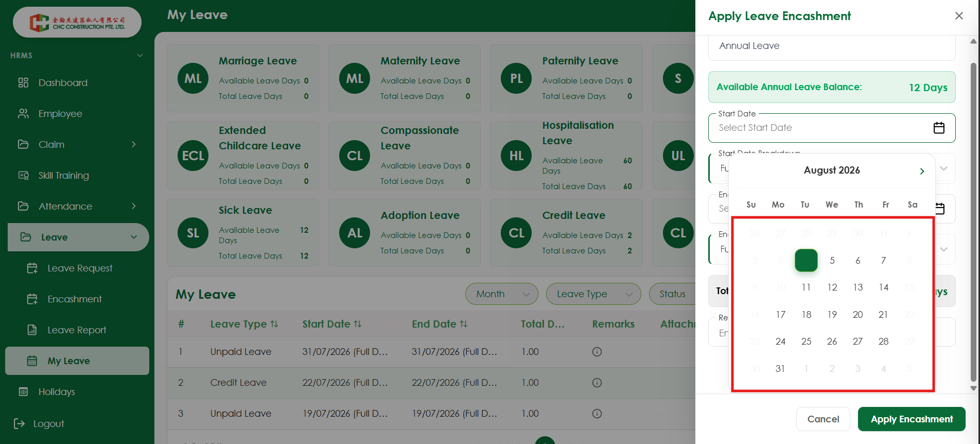Click the info icon in Unpaid Leave 19/07/2026 row
The width and height of the screenshot is (980, 444).
(x=597, y=414)
